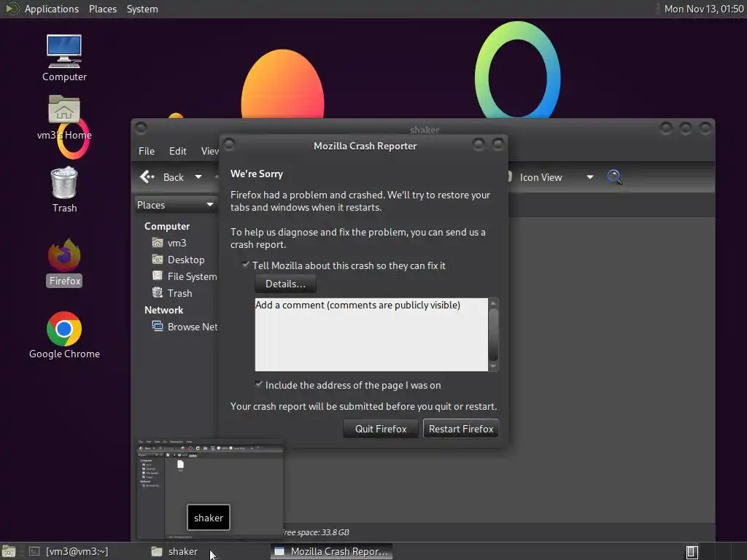Select the Browse Network icon in the sidebar

(158, 327)
